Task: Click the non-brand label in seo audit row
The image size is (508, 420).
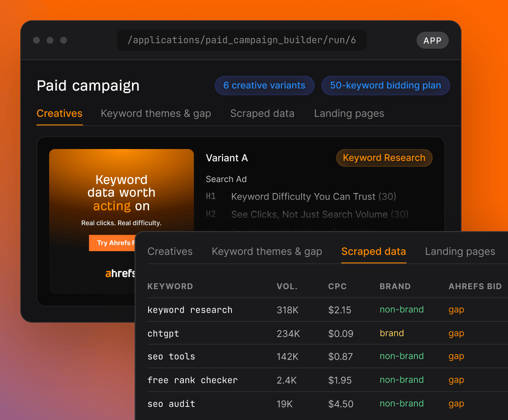Action: 402,404
